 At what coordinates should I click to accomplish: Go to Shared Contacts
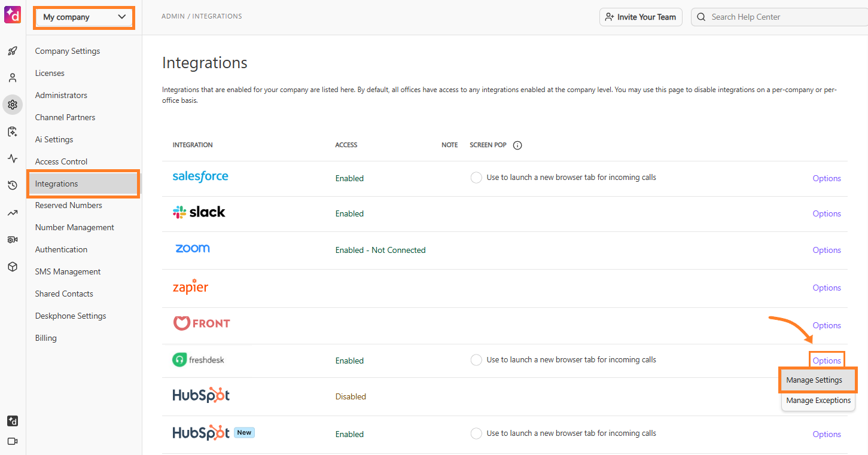(64, 294)
